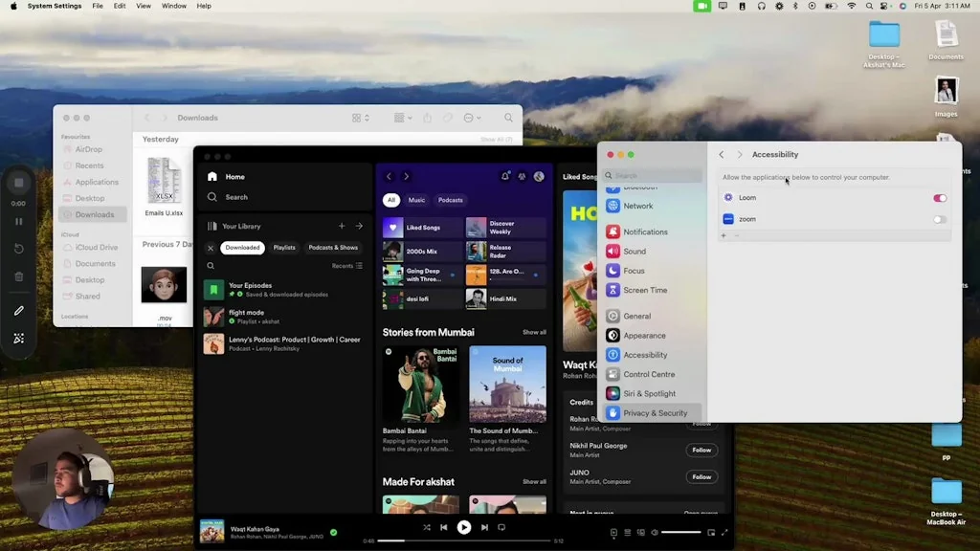Select the Podcasts filter tab
The image size is (980, 551).
450,200
